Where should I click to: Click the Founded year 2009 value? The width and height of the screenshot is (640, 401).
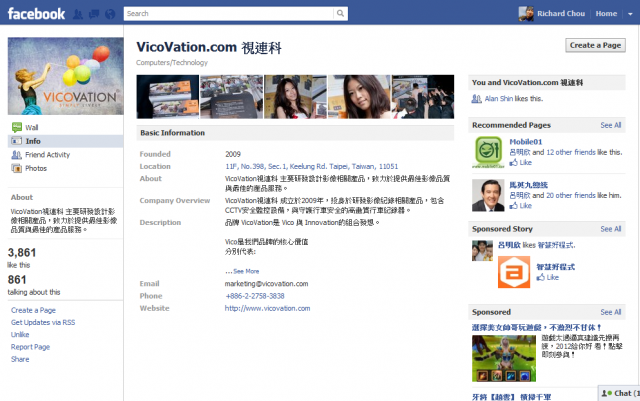pos(233,154)
